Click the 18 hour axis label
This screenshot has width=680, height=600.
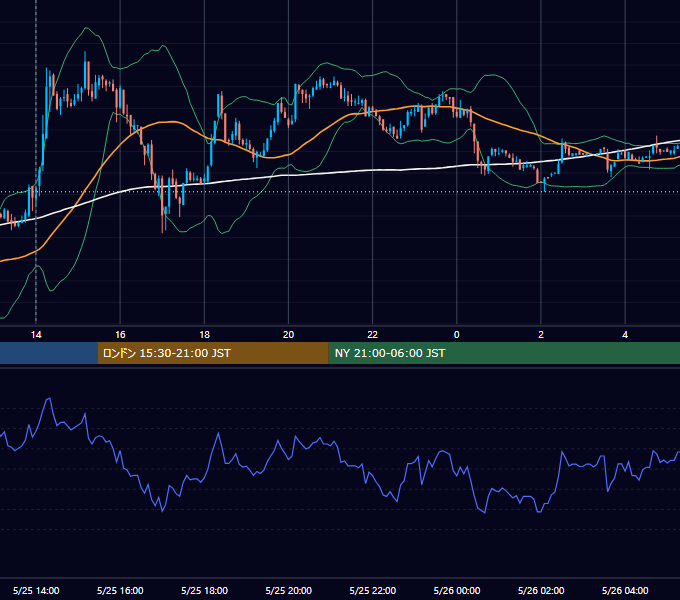point(204,335)
